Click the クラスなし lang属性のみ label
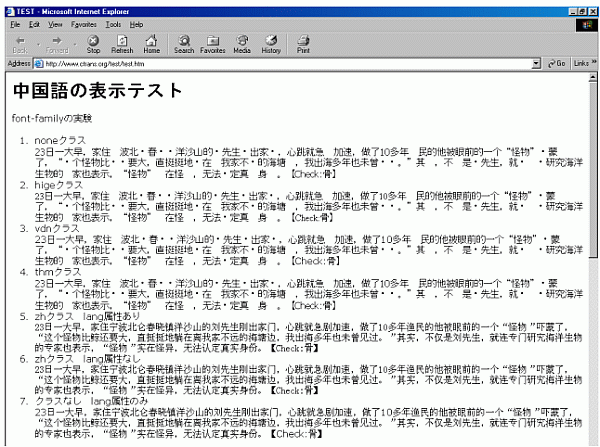This screenshot has width=600, height=447. (91, 401)
